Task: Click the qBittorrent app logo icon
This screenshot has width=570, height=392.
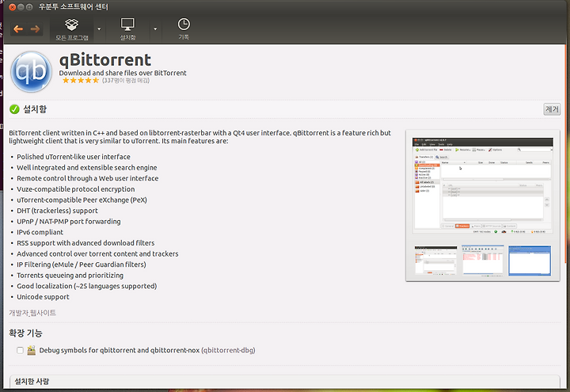Action: pos(31,71)
